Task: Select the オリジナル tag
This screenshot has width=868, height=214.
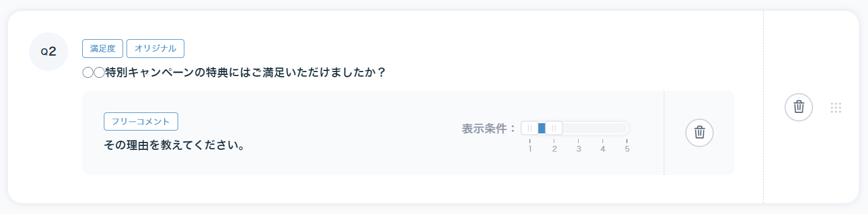Action: [x=155, y=48]
